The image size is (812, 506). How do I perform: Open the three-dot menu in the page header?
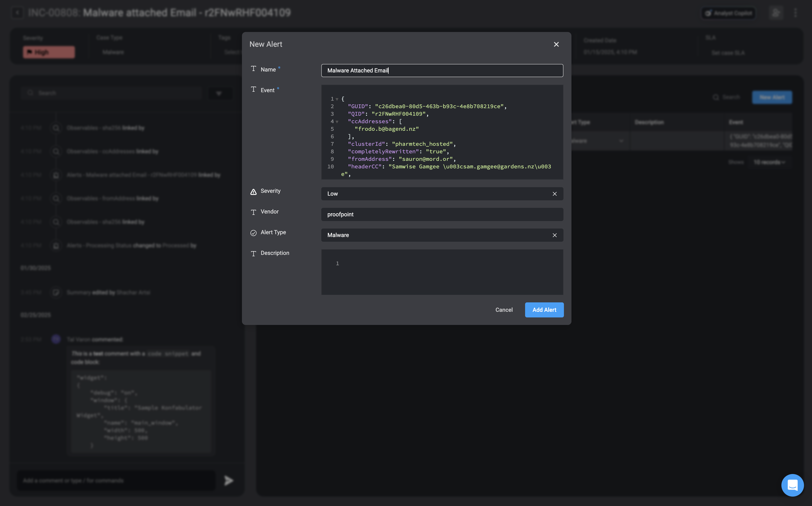tap(796, 13)
